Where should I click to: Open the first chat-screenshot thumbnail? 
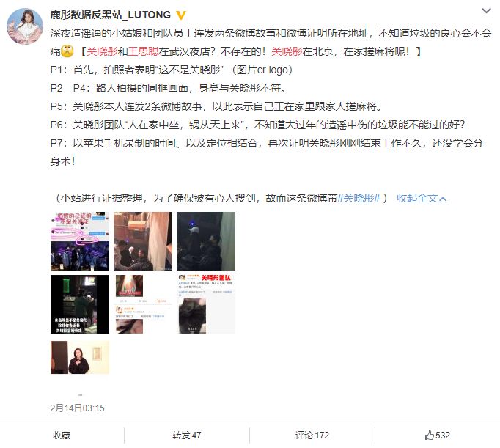pyautogui.click(x=80, y=241)
